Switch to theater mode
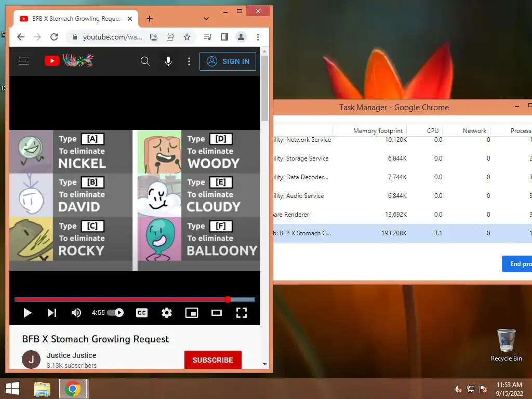Screen dimensions: 532x399 tap(217, 313)
